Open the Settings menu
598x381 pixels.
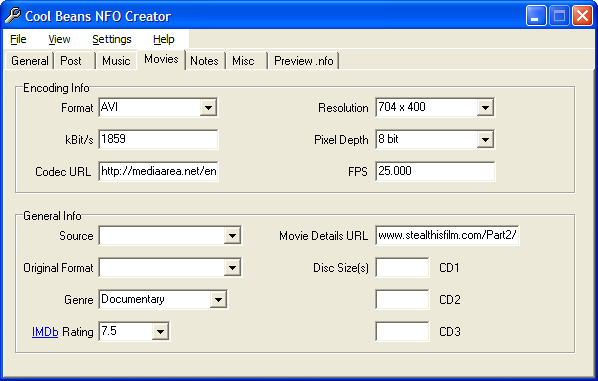(111, 39)
